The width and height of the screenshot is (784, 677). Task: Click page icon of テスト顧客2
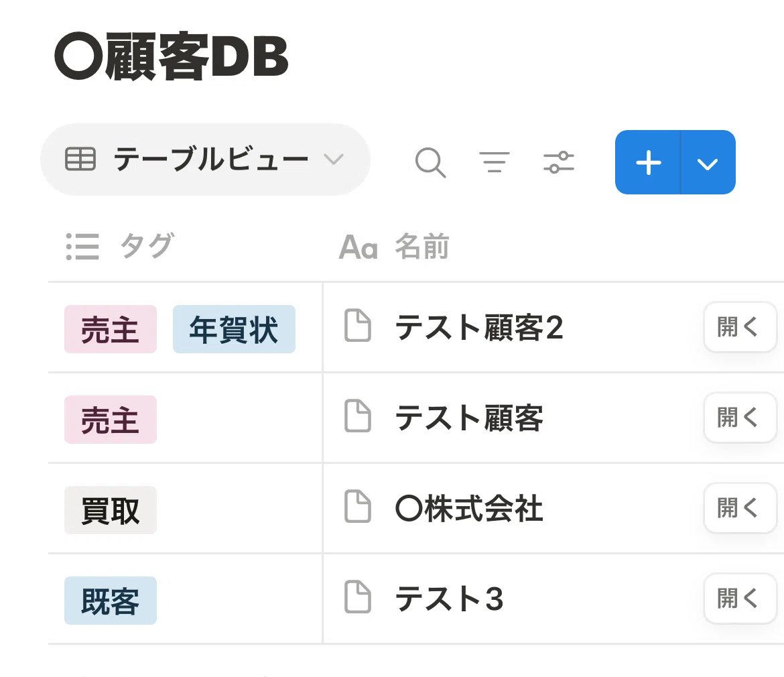[358, 326]
